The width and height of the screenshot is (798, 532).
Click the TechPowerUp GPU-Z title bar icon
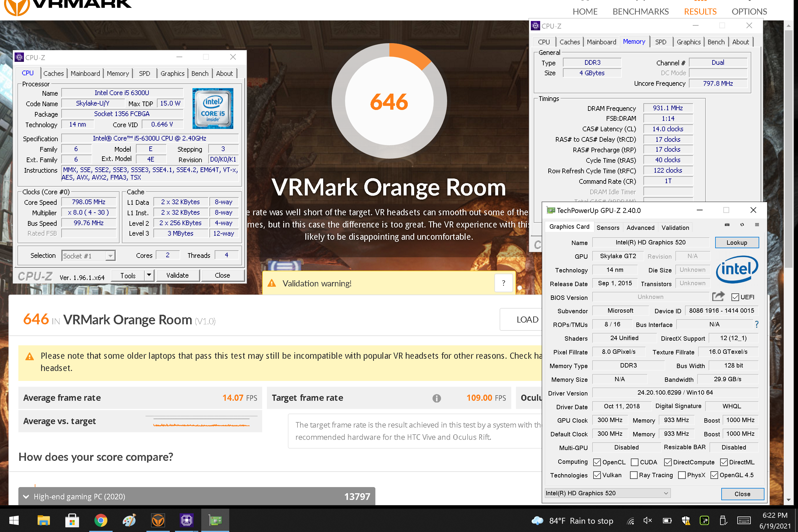pos(550,210)
